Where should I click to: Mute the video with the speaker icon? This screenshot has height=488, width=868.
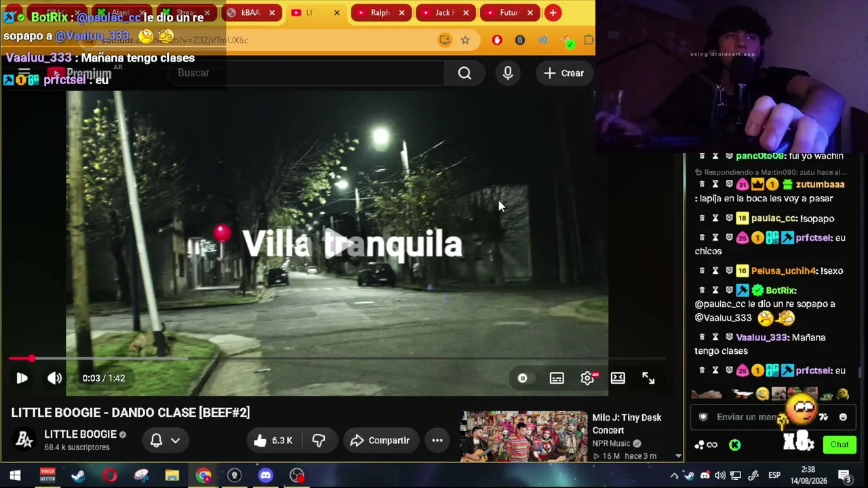point(55,378)
